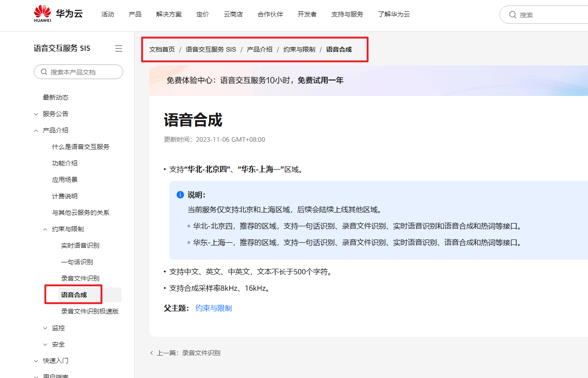Open 录音文件识别极速版 in sidebar

(x=90, y=311)
